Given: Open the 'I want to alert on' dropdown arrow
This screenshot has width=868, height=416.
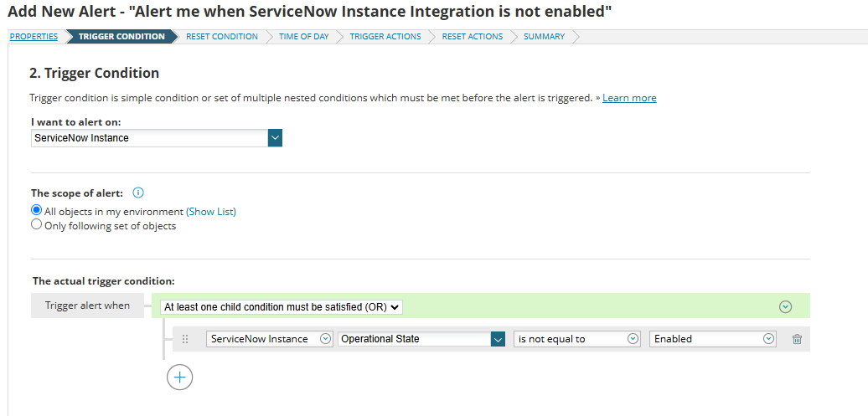Looking at the screenshot, I should point(275,138).
